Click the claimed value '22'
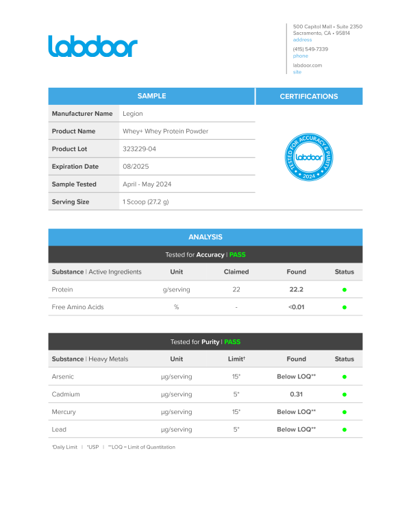411x532 pixels. click(236, 289)
